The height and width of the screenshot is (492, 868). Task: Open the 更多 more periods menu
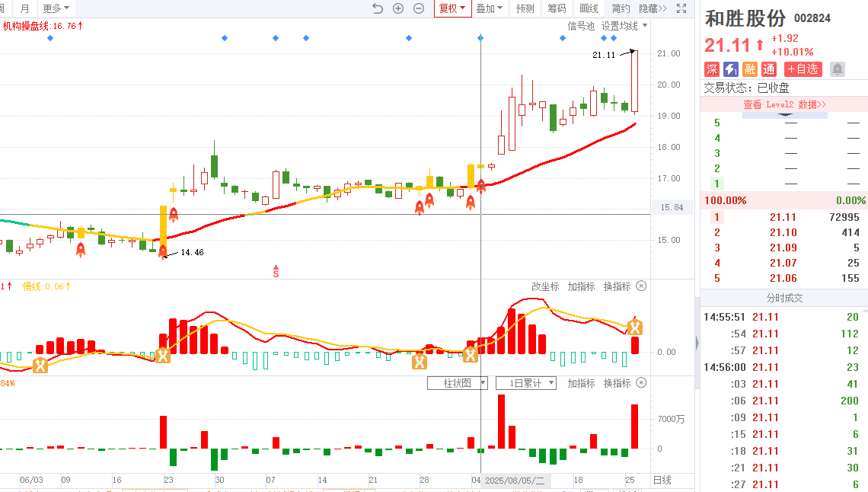pyautogui.click(x=56, y=8)
